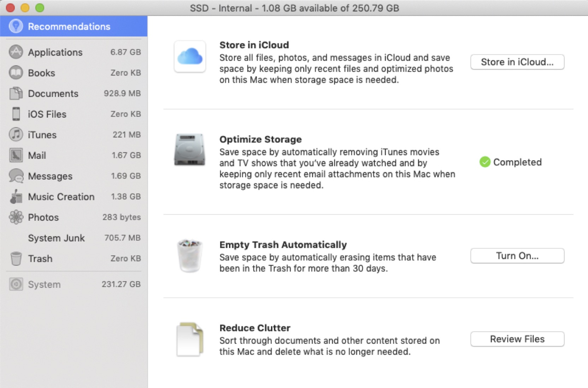Image resolution: width=588 pixels, height=388 pixels.
Task: Select the Applications sidebar icon
Action: [x=15, y=52]
